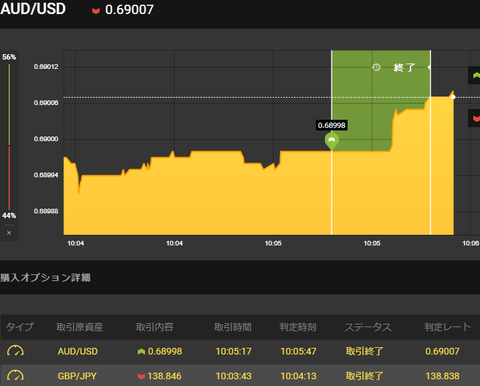The image size is (480, 386).
Task: Click the red down arrow beside 138.846
Action: tap(141, 376)
